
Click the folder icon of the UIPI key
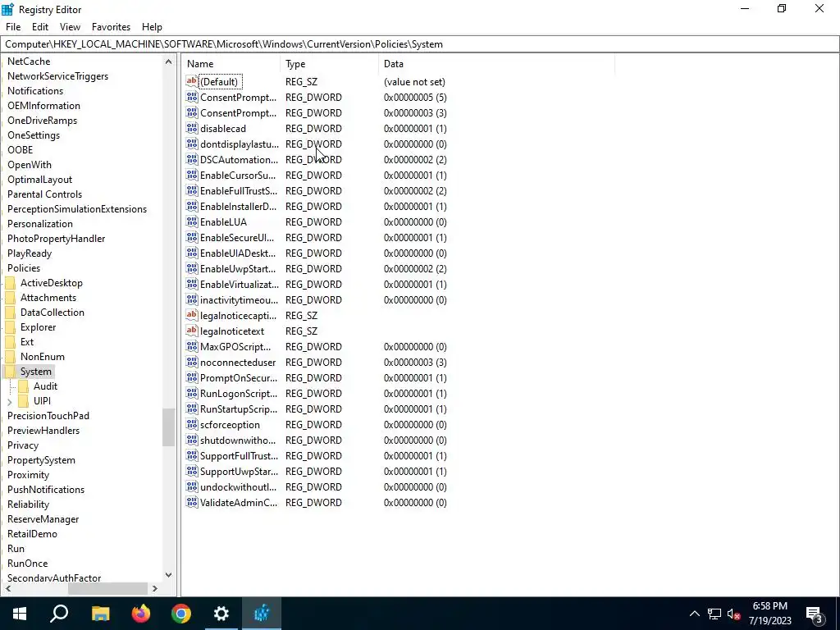[x=24, y=400]
